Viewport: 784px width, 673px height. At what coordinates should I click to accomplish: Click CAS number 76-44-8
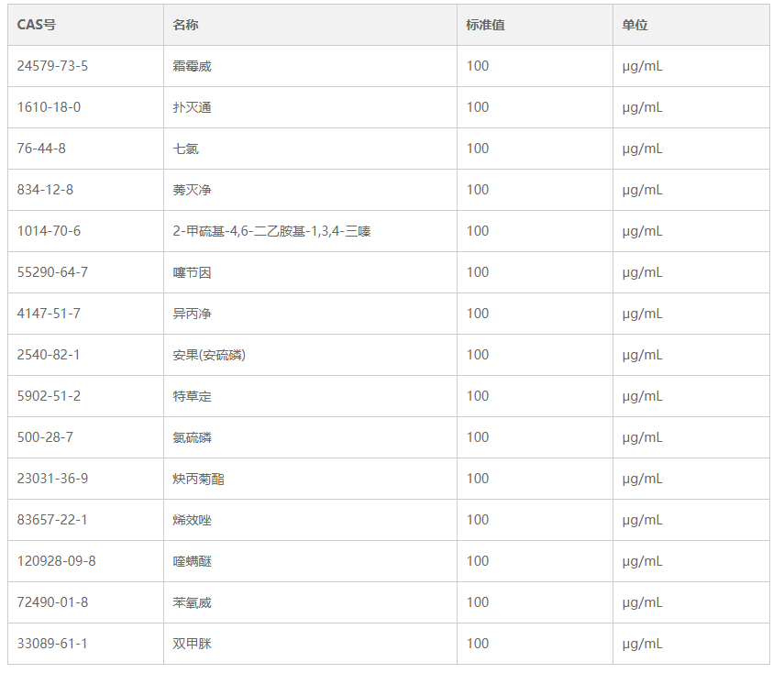pyautogui.click(x=41, y=149)
